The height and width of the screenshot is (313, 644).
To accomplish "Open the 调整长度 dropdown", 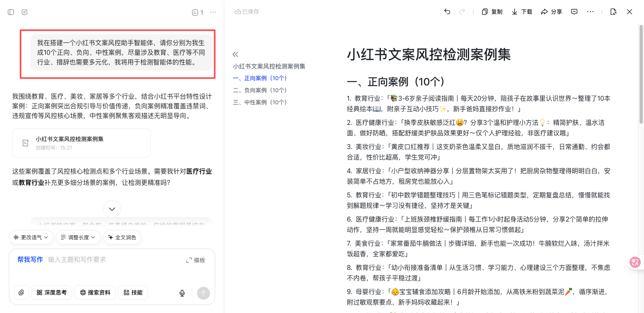I will click(x=78, y=237).
